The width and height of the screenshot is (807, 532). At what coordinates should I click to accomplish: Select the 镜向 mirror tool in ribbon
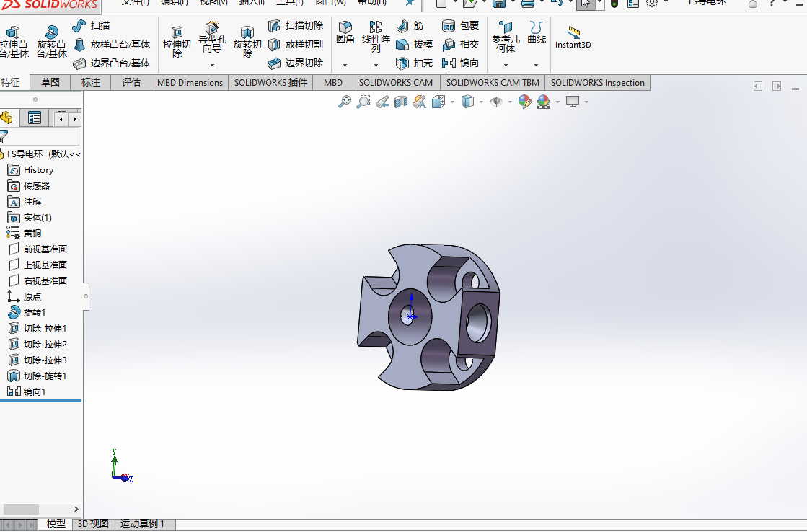pyautogui.click(x=460, y=63)
